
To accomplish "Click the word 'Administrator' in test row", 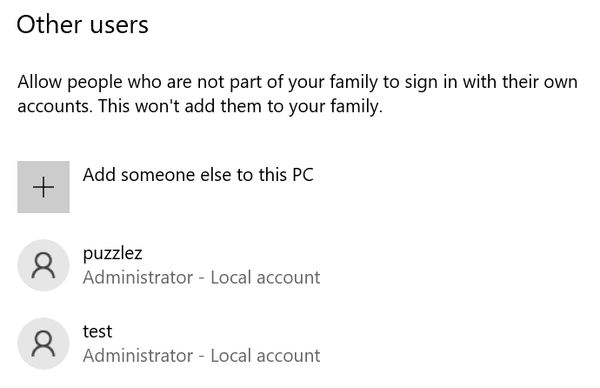I will pos(138,355).
